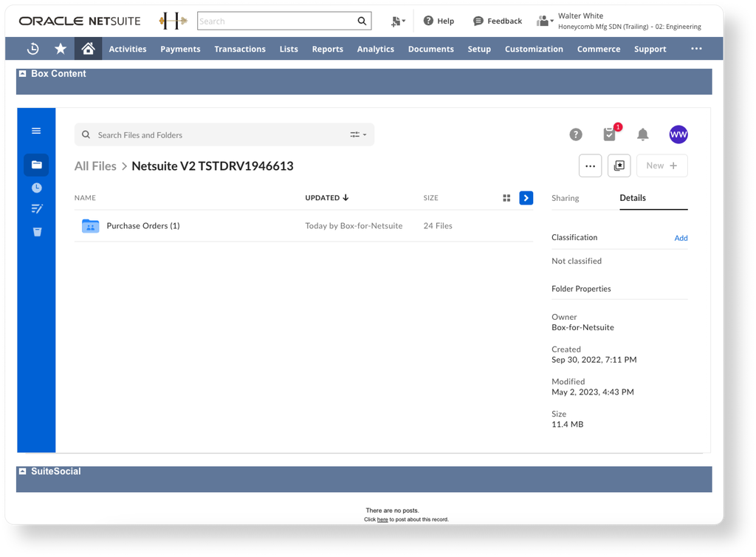Add folder to collection star icon

coord(619,166)
